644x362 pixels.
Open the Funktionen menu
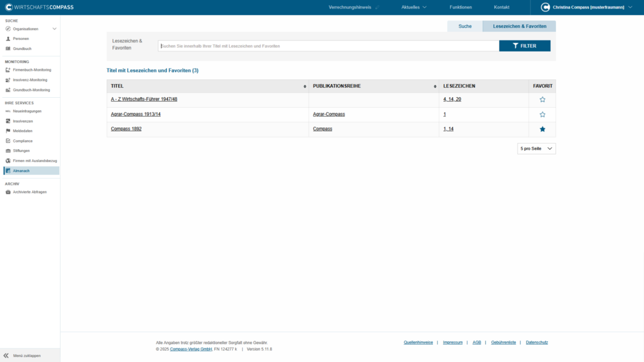click(x=460, y=7)
